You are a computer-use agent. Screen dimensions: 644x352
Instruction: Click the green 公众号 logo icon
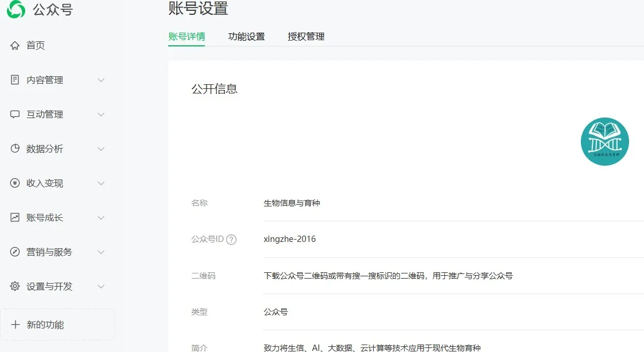click(16, 9)
